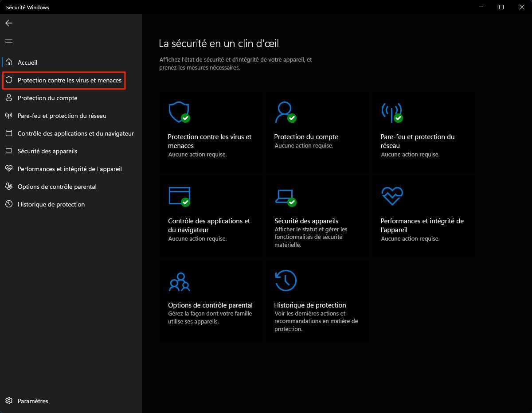Click the large person icon on account protection tile
Viewport: 532px width, 413px height.
[285, 112]
